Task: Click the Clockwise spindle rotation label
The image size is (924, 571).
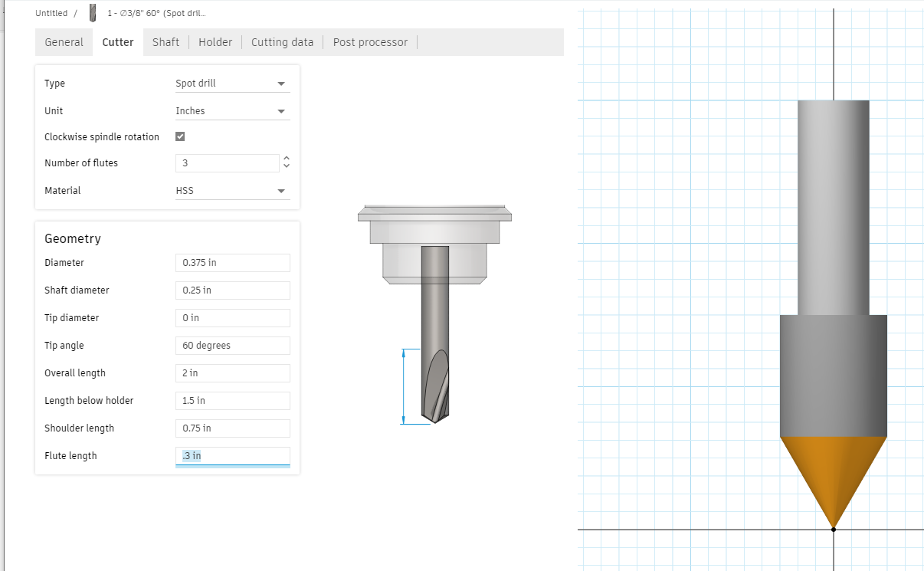Action: tap(102, 137)
